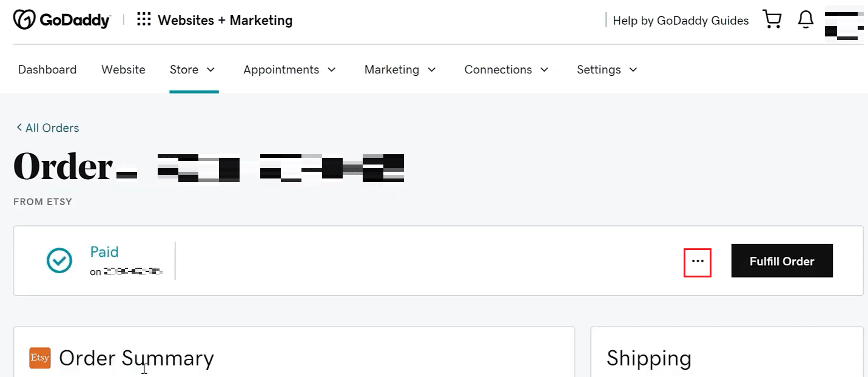Go back to All Orders
This screenshot has height=377, width=868.
[x=47, y=128]
